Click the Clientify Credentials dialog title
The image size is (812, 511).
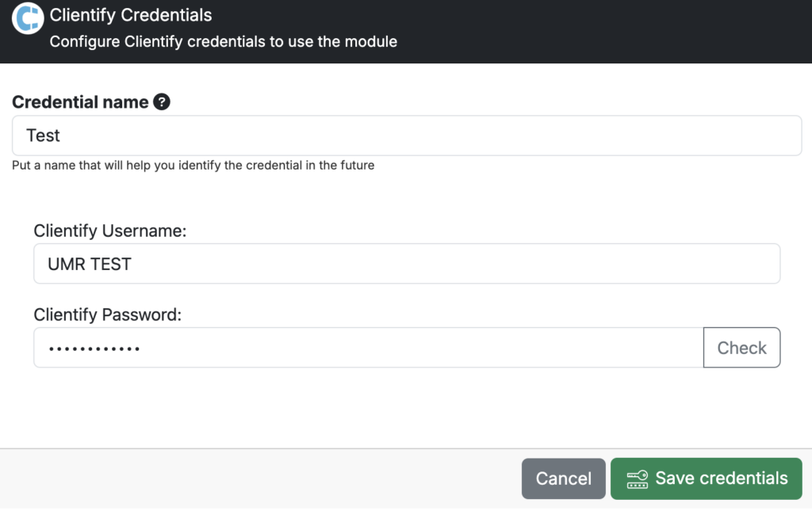(131, 15)
